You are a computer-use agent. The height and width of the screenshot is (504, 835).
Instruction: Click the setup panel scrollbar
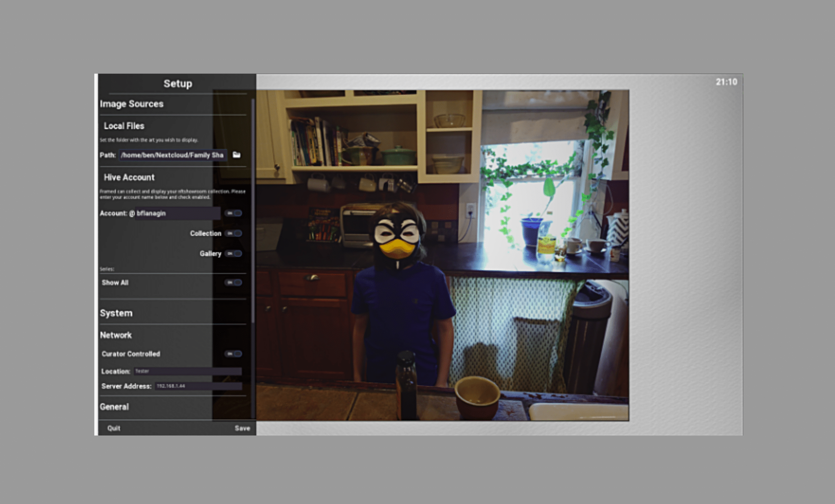tap(253, 210)
